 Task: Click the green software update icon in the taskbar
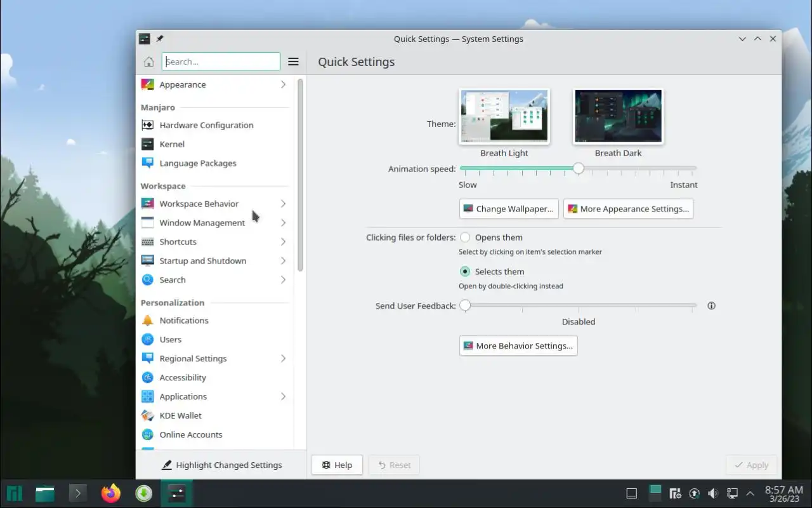(144, 493)
